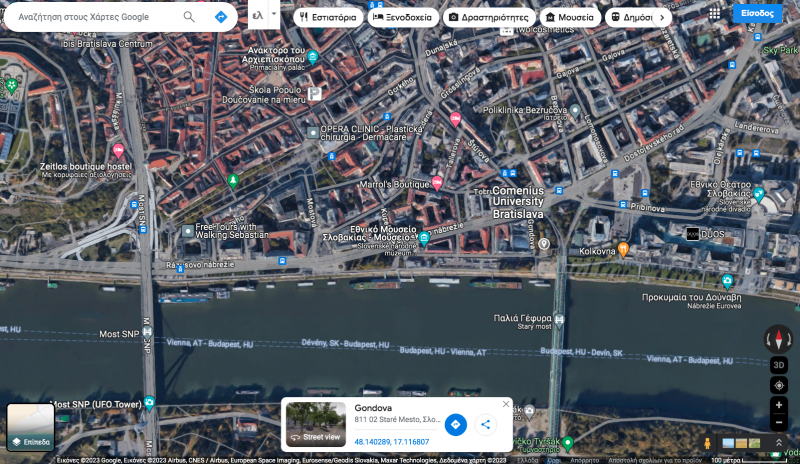Click the Είσοδος sign-in button
This screenshot has width=800, height=464.
[757, 14]
